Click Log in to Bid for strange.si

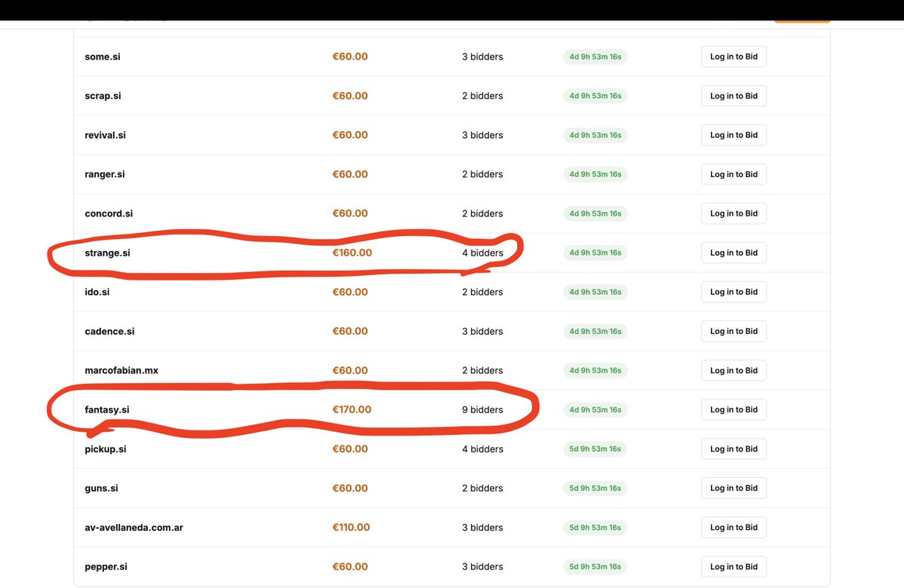point(734,253)
